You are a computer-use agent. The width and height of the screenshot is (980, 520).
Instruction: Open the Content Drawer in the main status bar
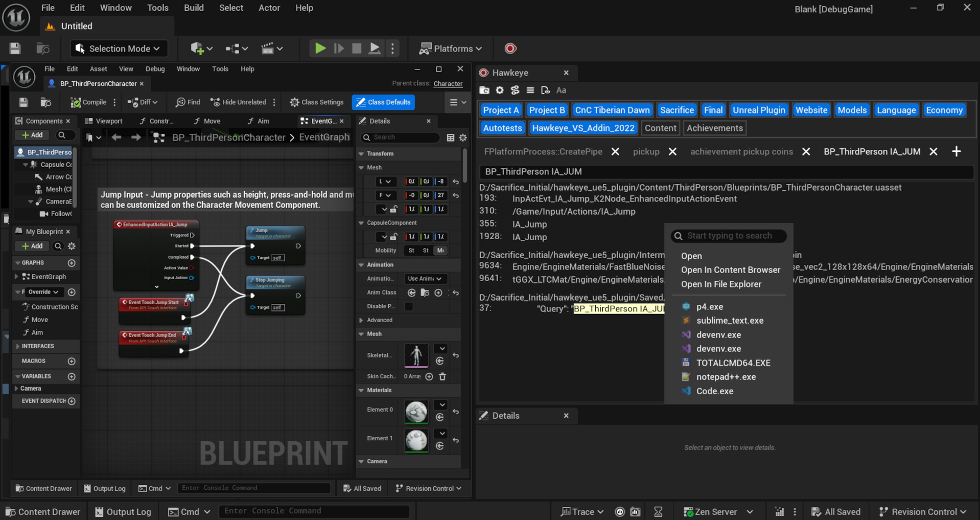[43, 512]
